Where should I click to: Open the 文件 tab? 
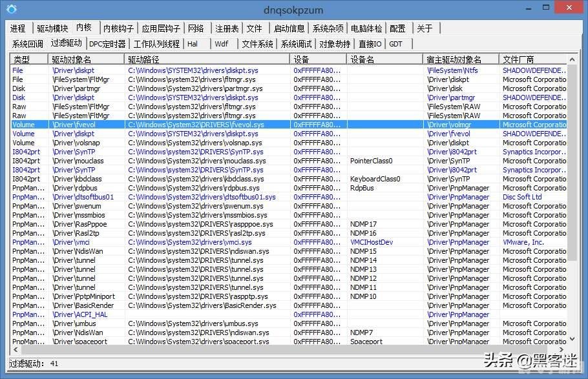click(x=254, y=28)
